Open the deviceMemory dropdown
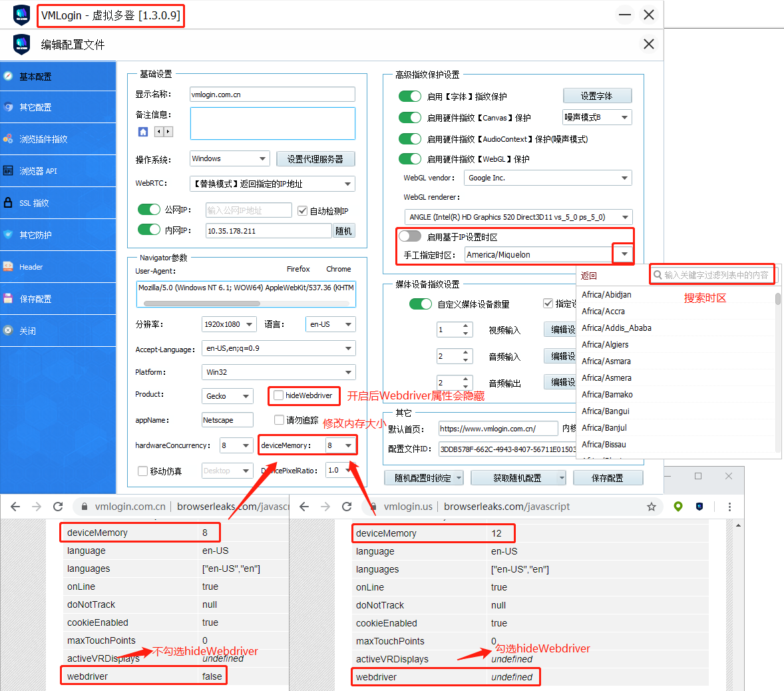The image size is (784, 691). (347, 445)
